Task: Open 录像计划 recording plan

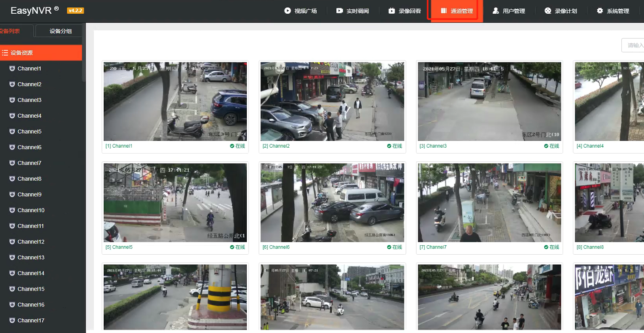Action: [x=561, y=11]
